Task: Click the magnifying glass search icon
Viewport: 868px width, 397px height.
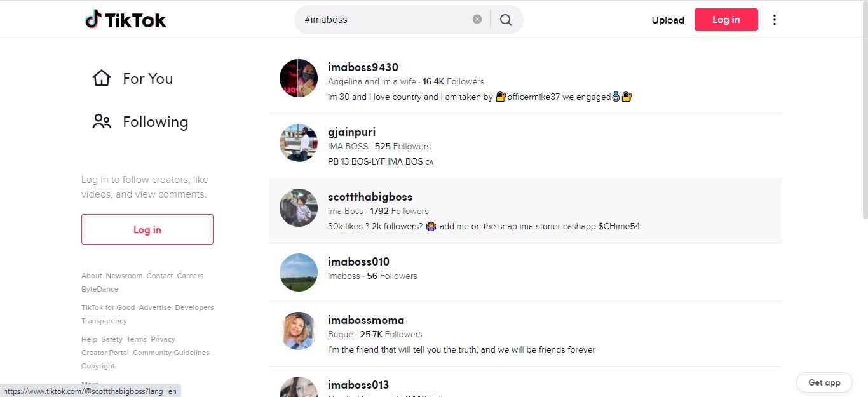Action: [506, 20]
